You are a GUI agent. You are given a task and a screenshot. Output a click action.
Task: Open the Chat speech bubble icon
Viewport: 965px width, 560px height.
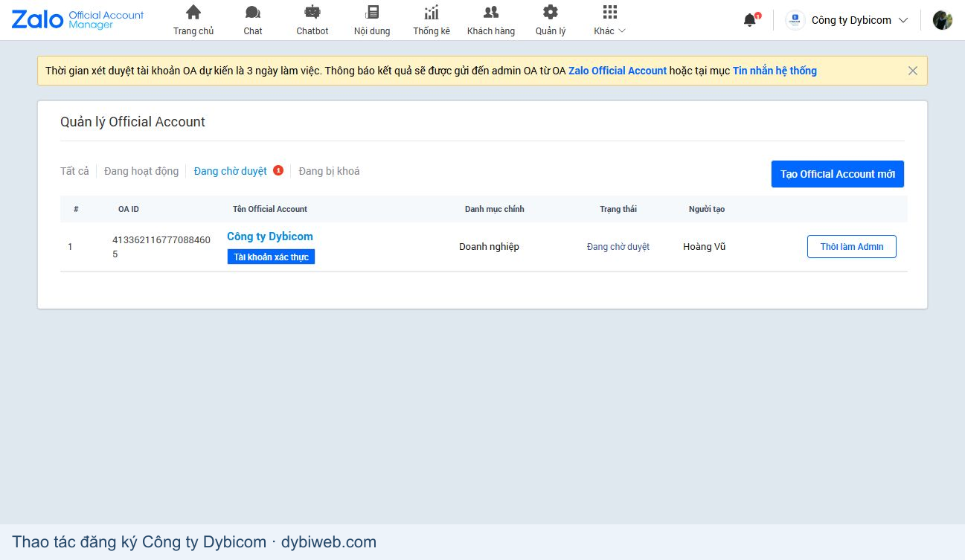[x=253, y=12]
